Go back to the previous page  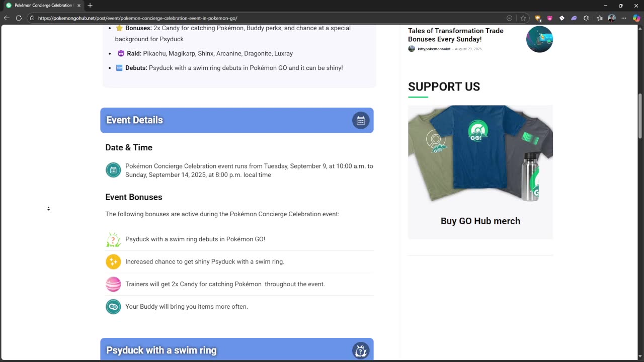7,18
